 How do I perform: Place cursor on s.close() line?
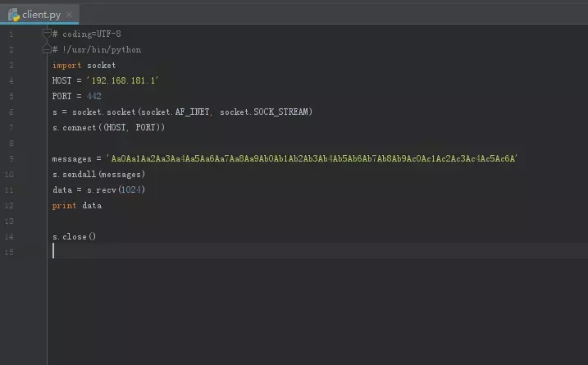point(74,236)
